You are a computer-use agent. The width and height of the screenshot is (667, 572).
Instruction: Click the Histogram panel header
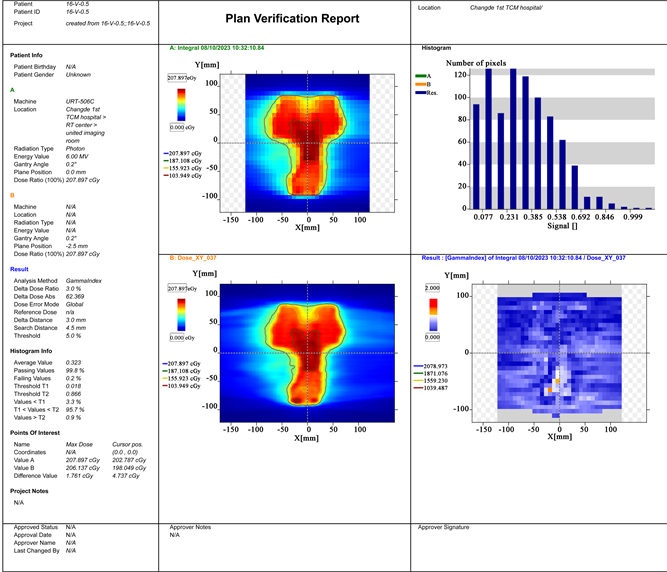click(x=436, y=47)
